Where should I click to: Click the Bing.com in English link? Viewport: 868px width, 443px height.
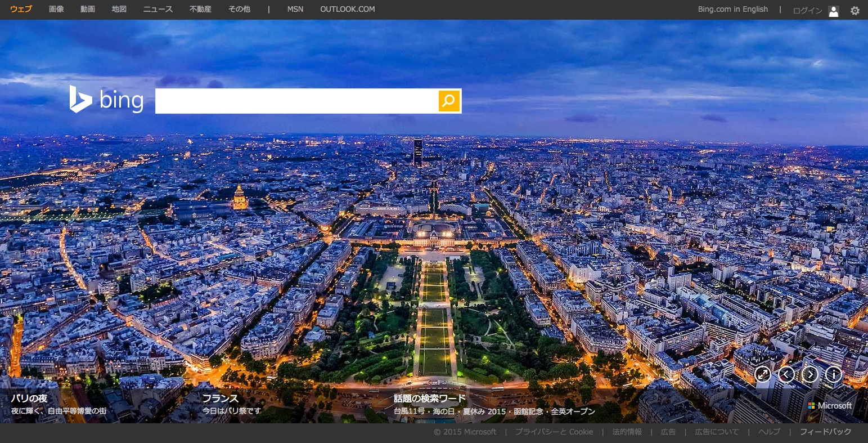(732, 9)
